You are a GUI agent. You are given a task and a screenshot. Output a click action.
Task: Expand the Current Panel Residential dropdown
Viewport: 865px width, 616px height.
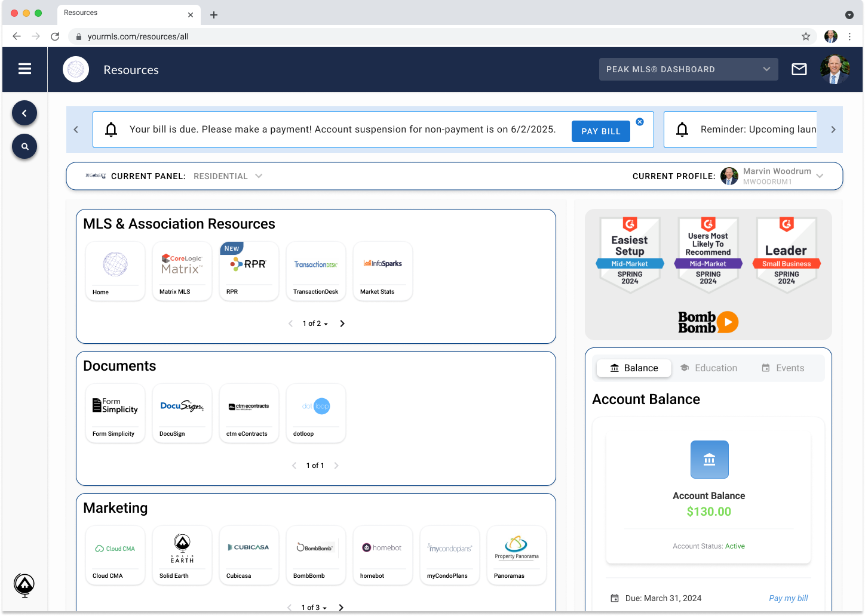click(x=228, y=176)
